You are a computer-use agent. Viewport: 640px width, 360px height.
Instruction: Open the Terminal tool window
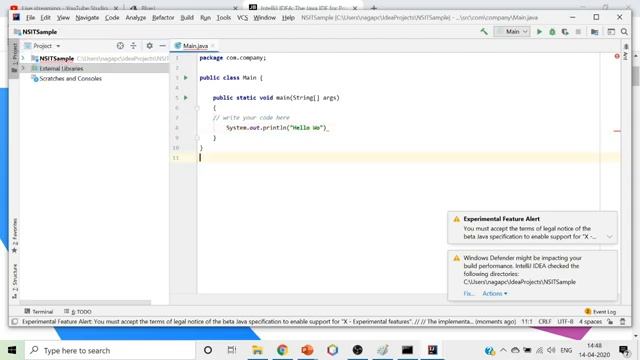[x=39, y=311]
